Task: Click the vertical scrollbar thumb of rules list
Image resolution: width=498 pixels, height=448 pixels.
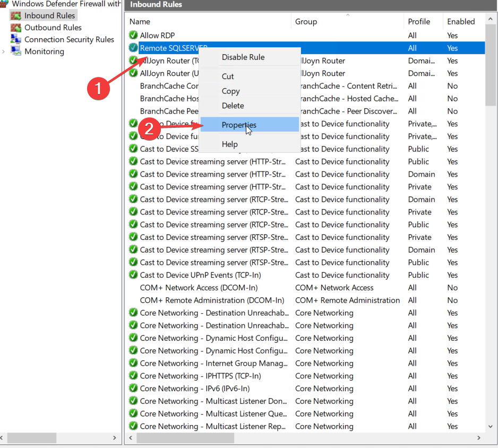Action: coord(491,65)
